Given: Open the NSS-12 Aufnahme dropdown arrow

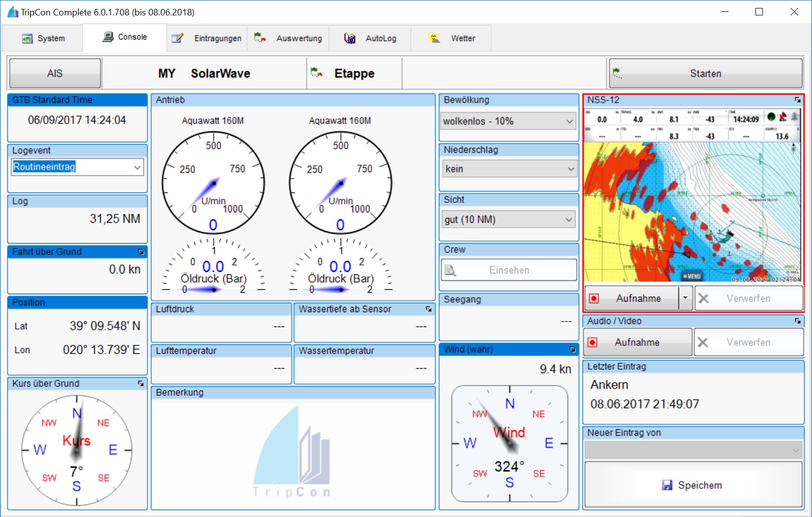Looking at the screenshot, I should (686, 298).
